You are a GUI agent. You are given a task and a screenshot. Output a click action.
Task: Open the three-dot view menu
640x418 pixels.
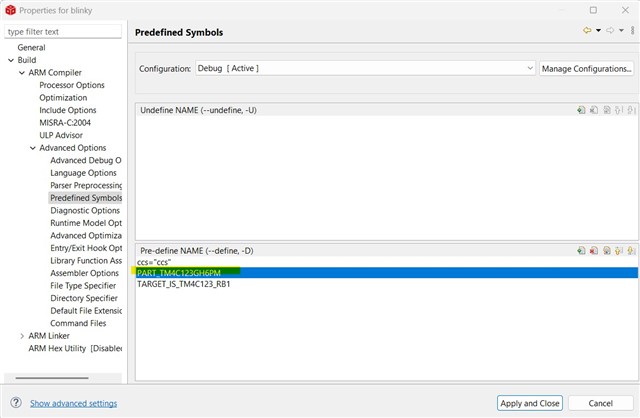(633, 31)
